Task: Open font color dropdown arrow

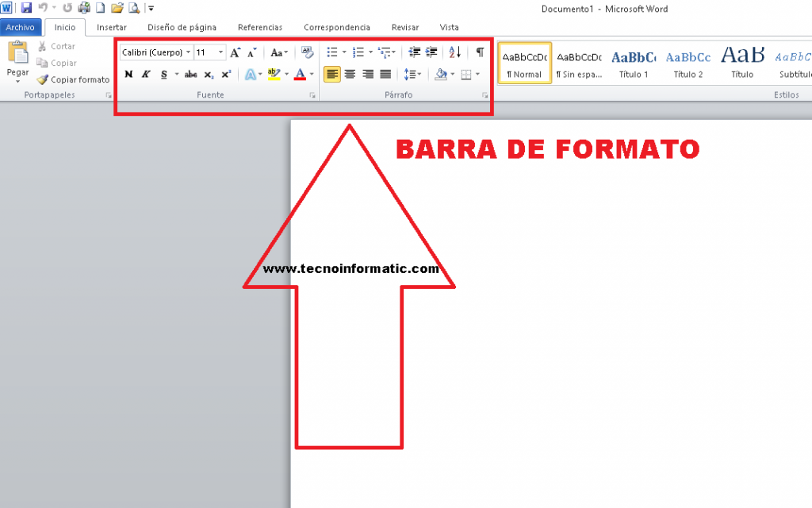Action: click(x=312, y=74)
